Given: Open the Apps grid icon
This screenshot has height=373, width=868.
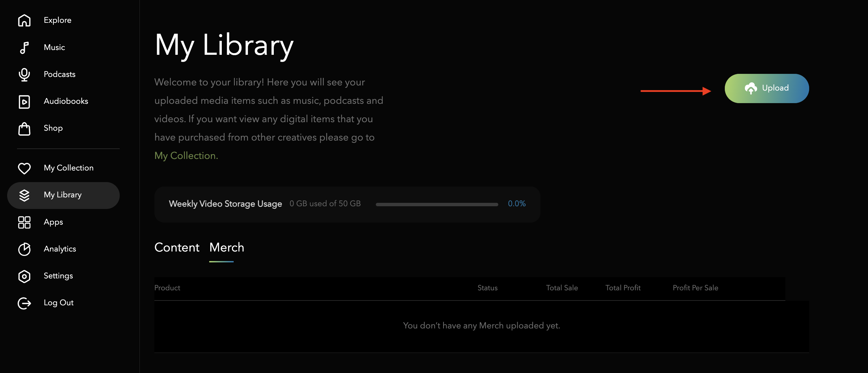Looking at the screenshot, I should (x=24, y=222).
